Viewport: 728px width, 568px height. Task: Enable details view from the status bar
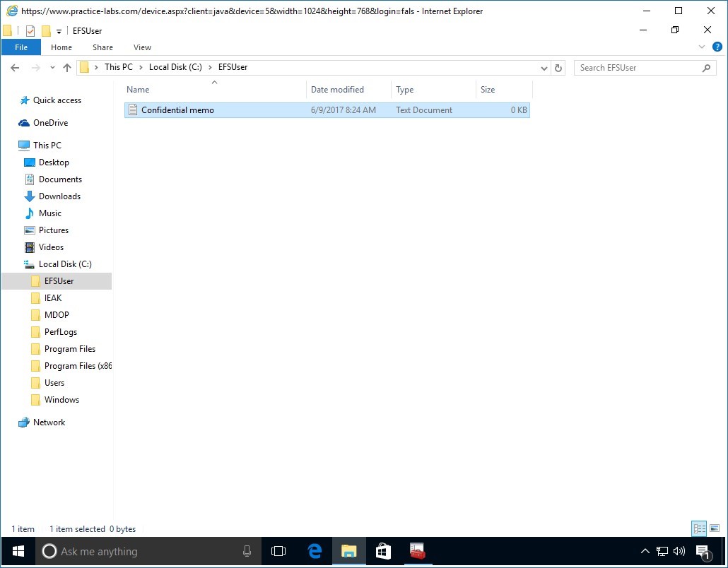[x=699, y=528]
